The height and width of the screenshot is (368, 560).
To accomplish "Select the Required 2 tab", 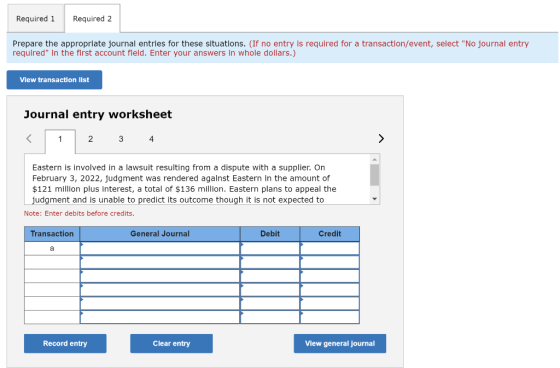I will click(92, 19).
